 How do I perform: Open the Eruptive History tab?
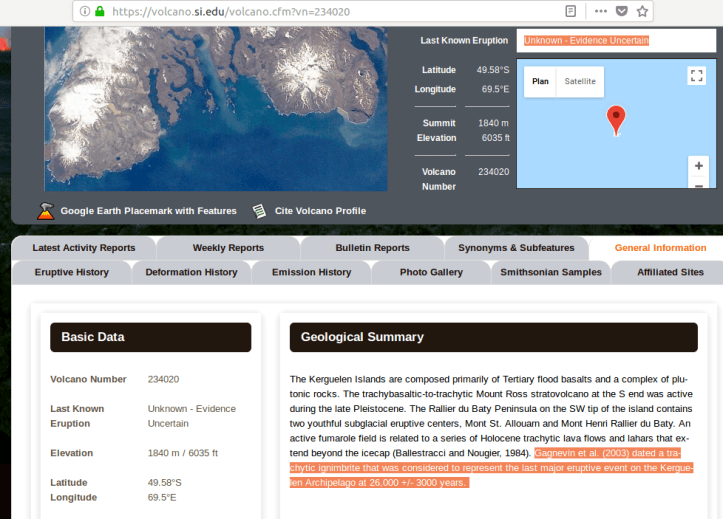coord(71,272)
